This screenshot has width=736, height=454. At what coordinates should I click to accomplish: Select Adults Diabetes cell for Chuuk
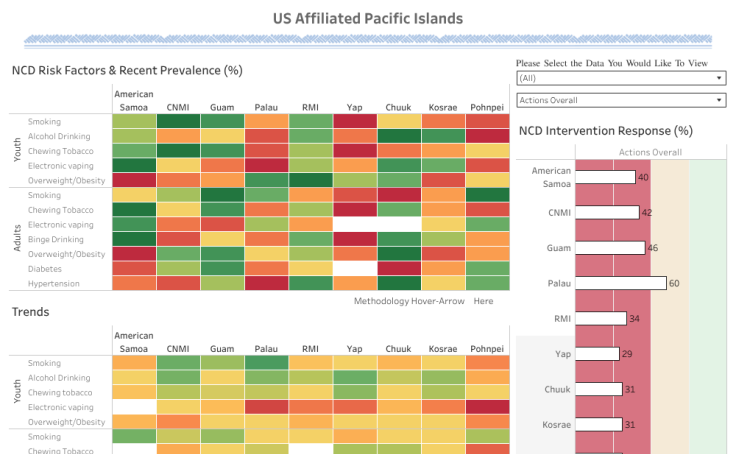(x=398, y=269)
